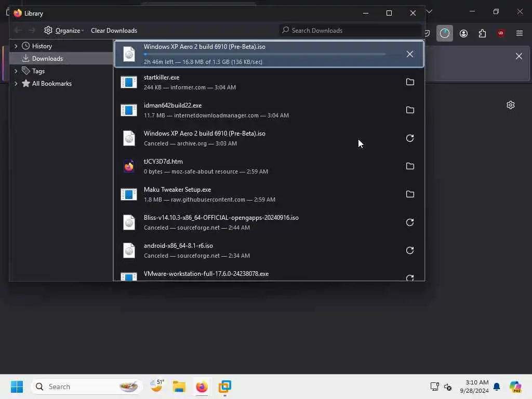Click the Organize gear icon

click(x=48, y=30)
